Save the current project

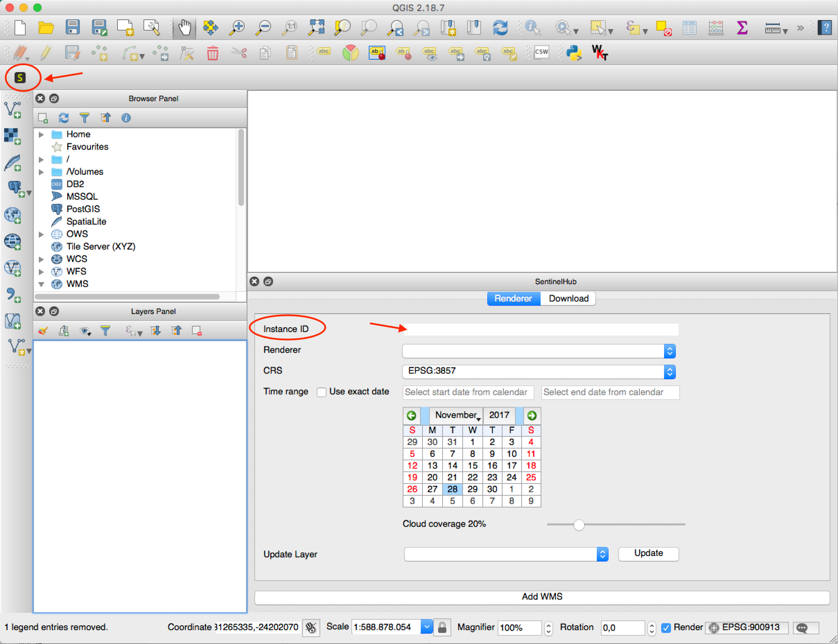pyautogui.click(x=72, y=28)
